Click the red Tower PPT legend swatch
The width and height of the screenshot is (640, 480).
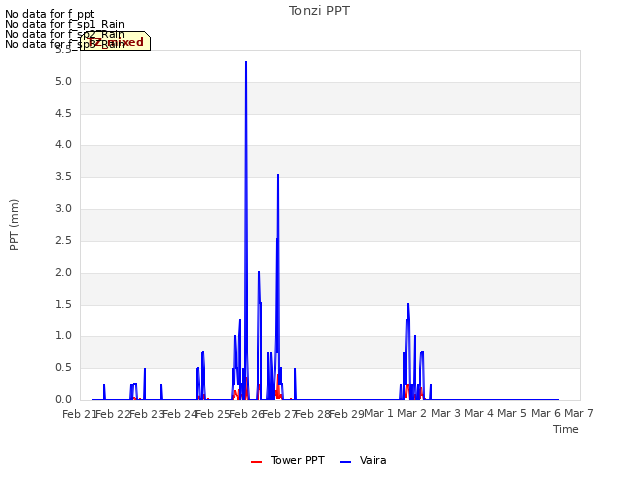click(256, 462)
